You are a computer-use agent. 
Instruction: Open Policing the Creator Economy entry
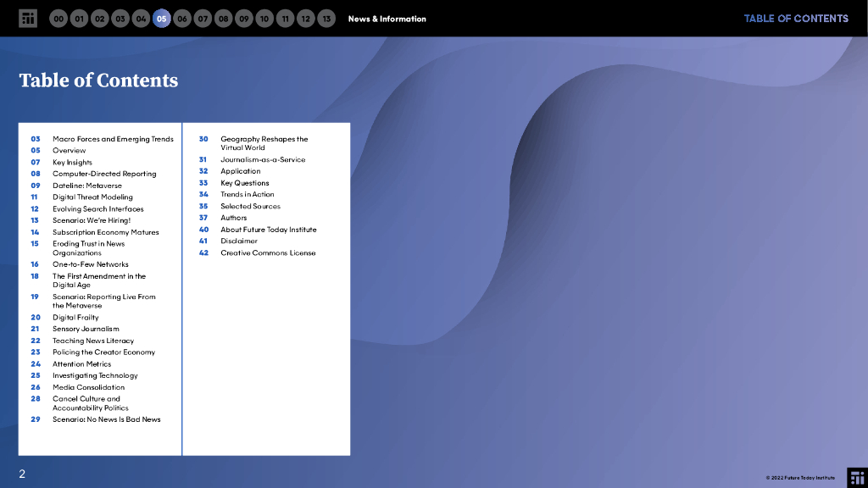point(103,352)
